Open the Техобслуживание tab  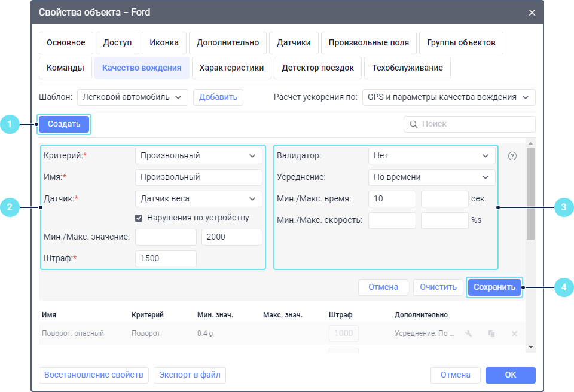[x=407, y=68]
